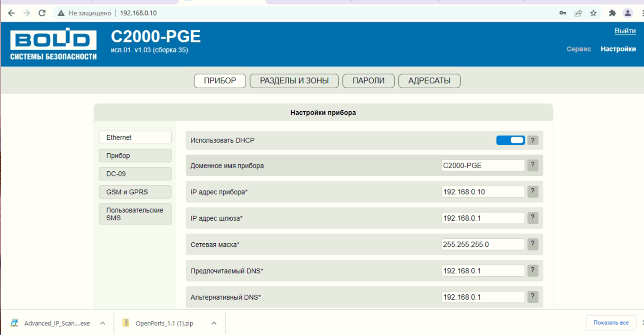Toggle the Использовать DHCP switch

(x=511, y=140)
